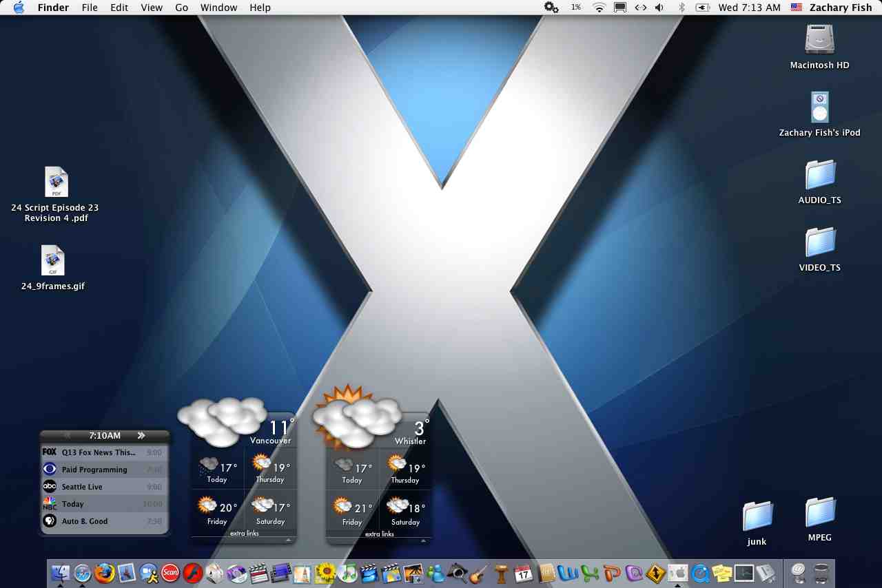Viewport: 882px width, 588px height.
Task: Open the Edit menu
Action: pos(119,8)
